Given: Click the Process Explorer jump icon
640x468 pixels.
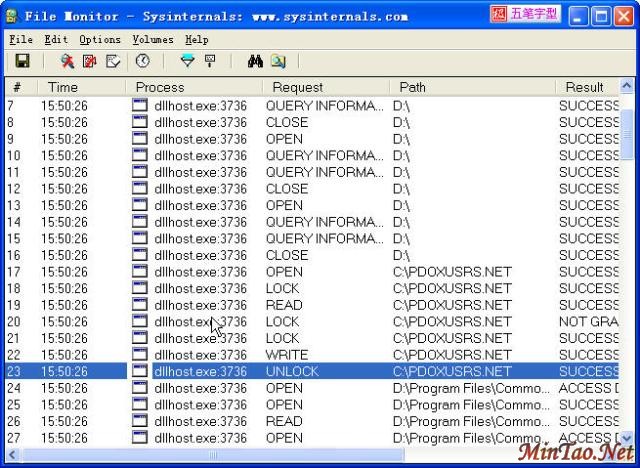Looking at the screenshot, I should point(278,62).
